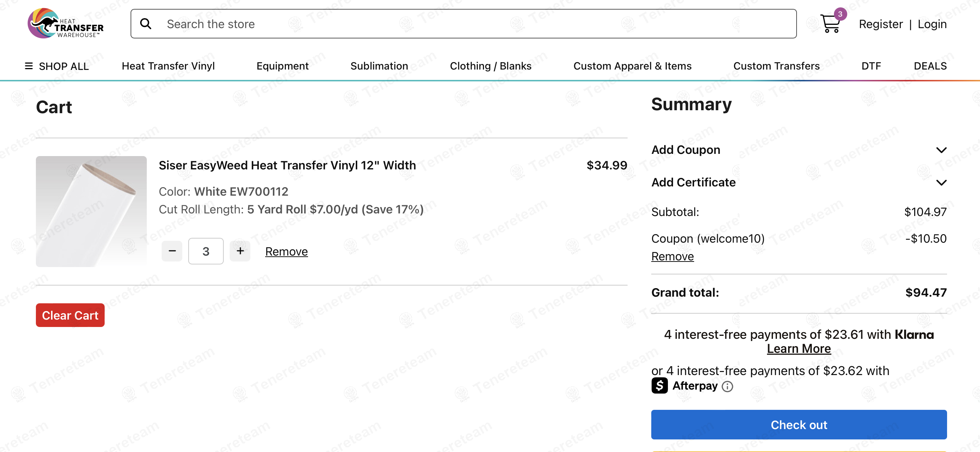Open the Heat Transfer Vinyl menu

(168, 66)
